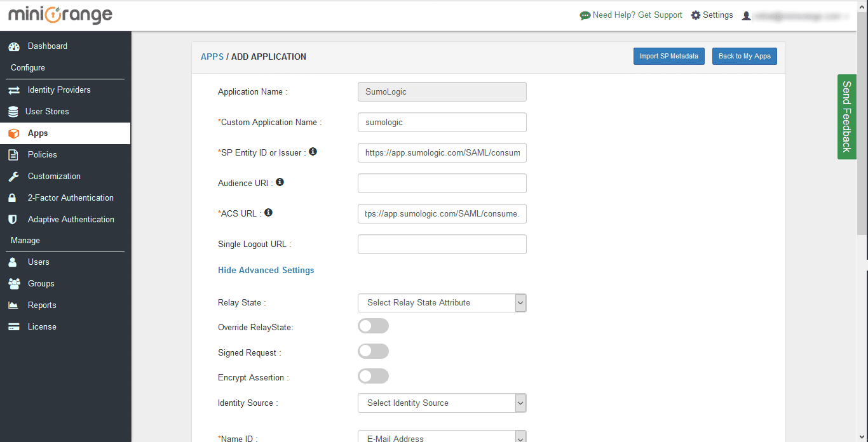The width and height of the screenshot is (868, 442).
Task: Turn on Encrypt Assertion switch
Action: 373,377
